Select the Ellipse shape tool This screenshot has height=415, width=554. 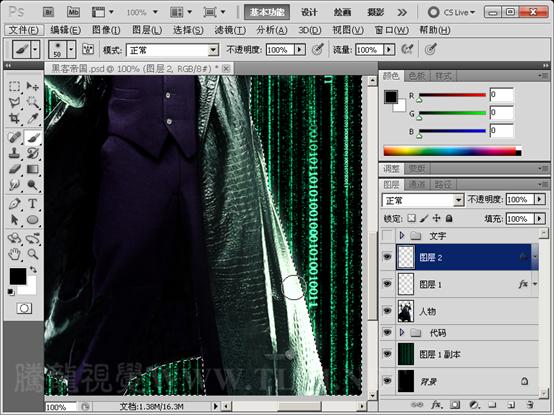pyautogui.click(x=33, y=220)
